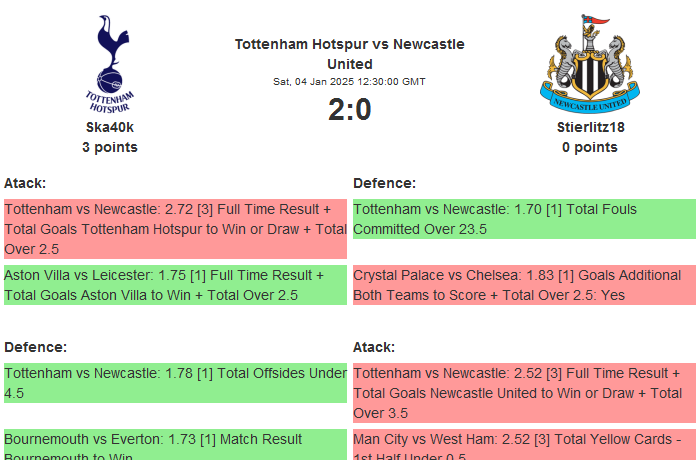
Task: Select the Total Offsides Under 4.5 bet
Action: [175, 383]
